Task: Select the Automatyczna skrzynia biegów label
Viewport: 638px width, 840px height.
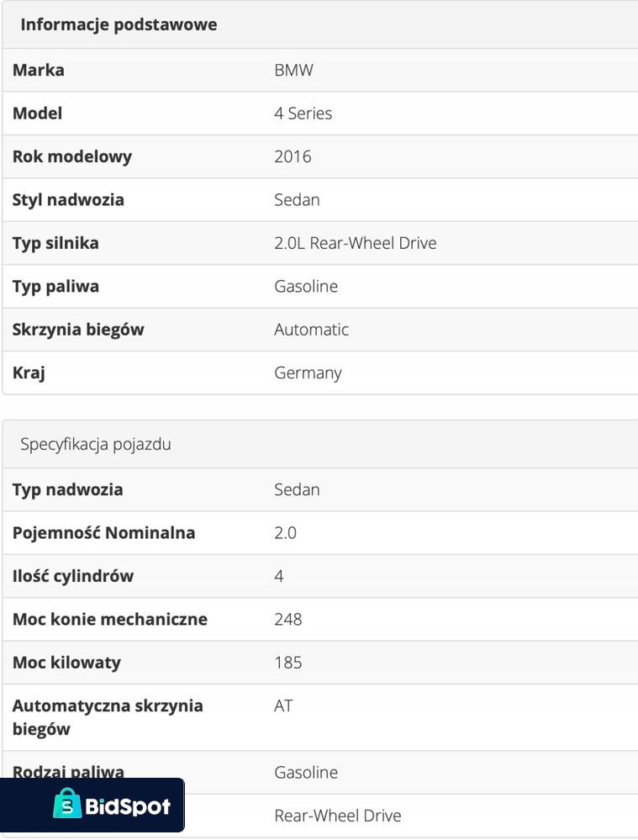Action: tap(108, 717)
